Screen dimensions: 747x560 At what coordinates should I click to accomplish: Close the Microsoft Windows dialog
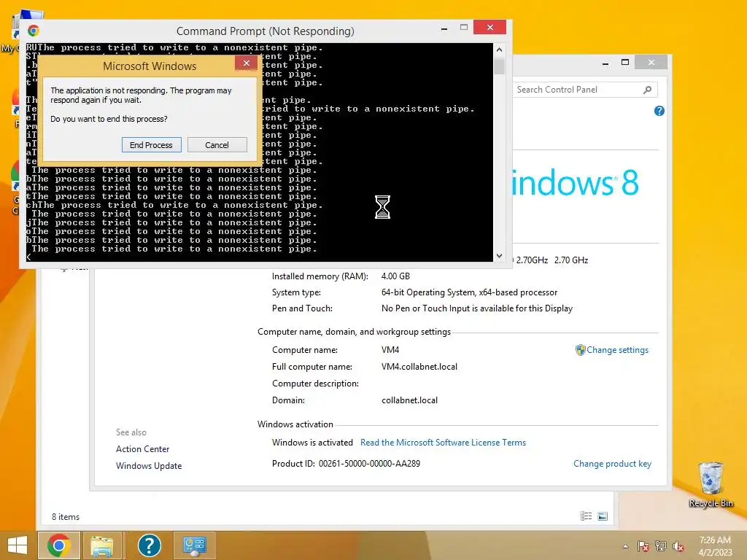[247, 63]
